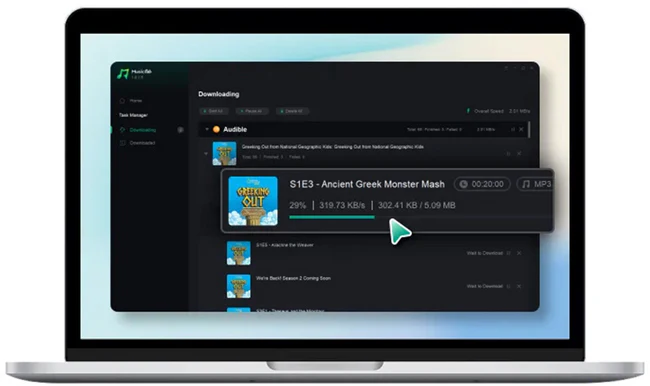Click the S1E3 - Ancient Greek Monster Mash title

point(367,184)
